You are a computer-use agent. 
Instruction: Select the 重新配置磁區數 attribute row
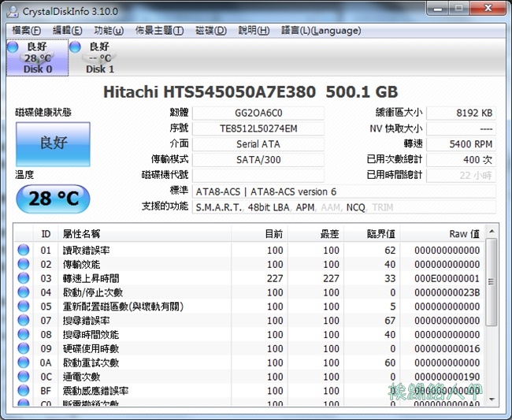(250, 307)
